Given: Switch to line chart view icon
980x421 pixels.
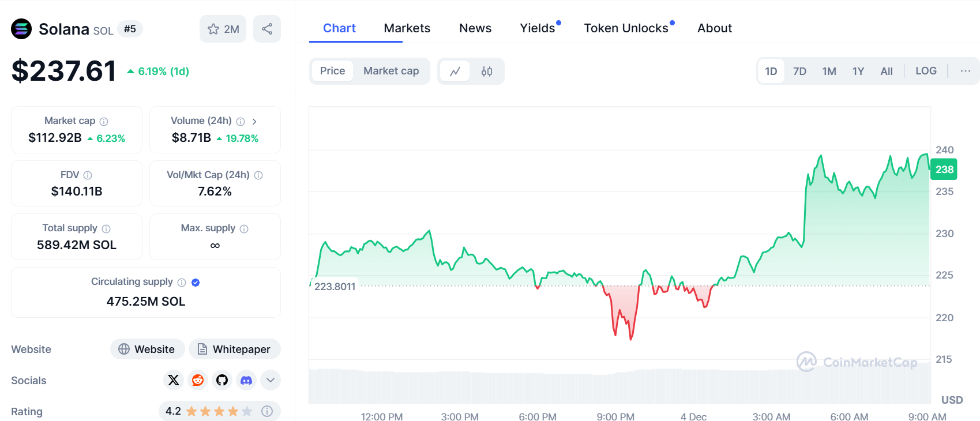Looking at the screenshot, I should pyautogui.click(x=455, y=72).
